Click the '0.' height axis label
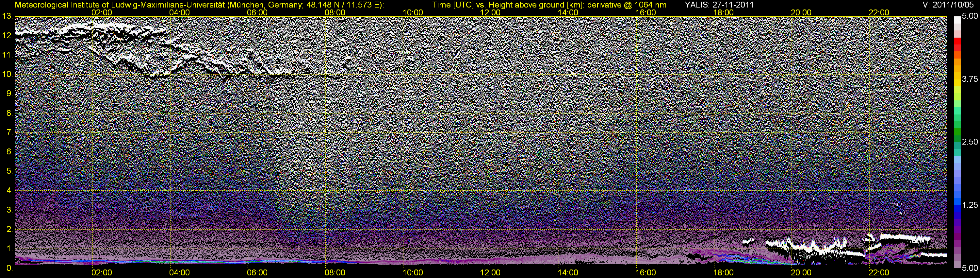Screen dimensions: 980x278 (9, 268)
